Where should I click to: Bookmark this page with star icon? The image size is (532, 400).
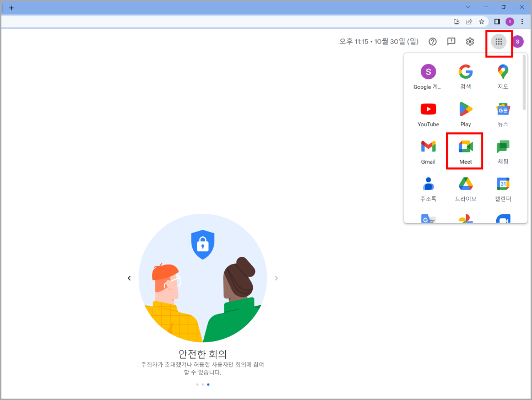pyautogui.click(x=481, y=21)
